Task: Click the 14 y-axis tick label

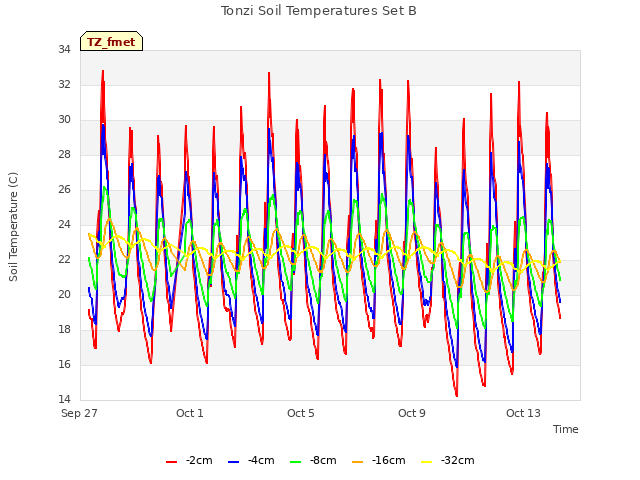Action: coord(64,399)
